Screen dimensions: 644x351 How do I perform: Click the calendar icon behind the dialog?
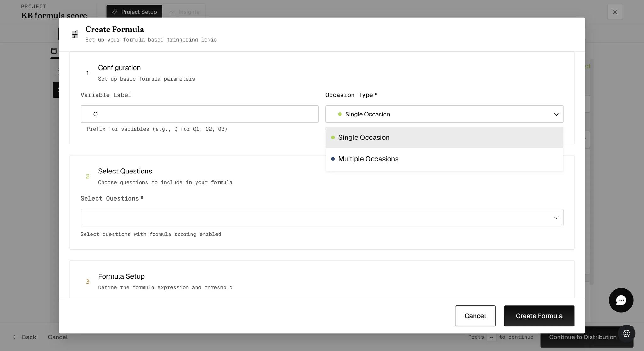54,51
